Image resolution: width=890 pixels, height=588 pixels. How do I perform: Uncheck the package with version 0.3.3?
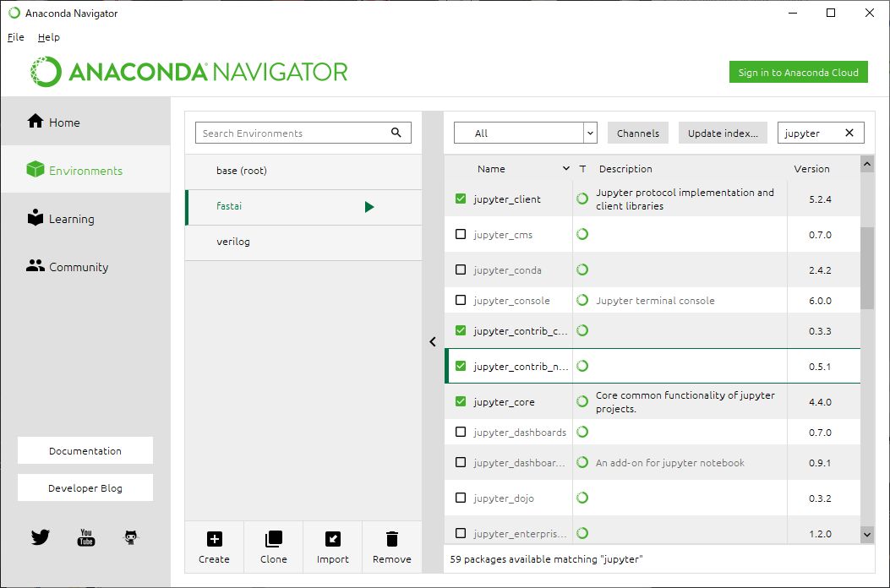461,330
